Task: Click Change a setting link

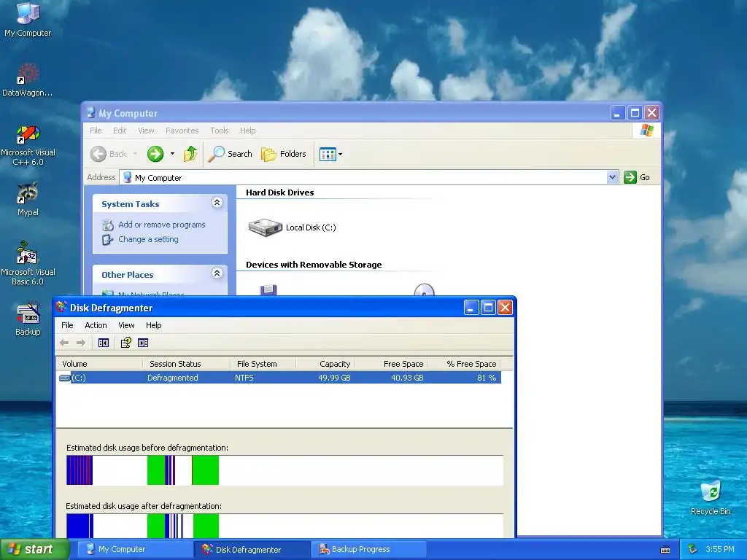Action: coord(148,239)
